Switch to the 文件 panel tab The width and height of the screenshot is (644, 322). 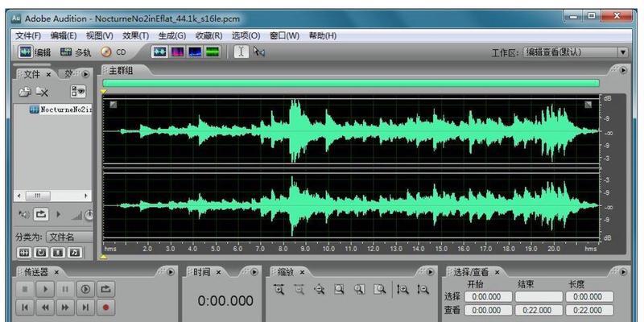tap(31, 74)
